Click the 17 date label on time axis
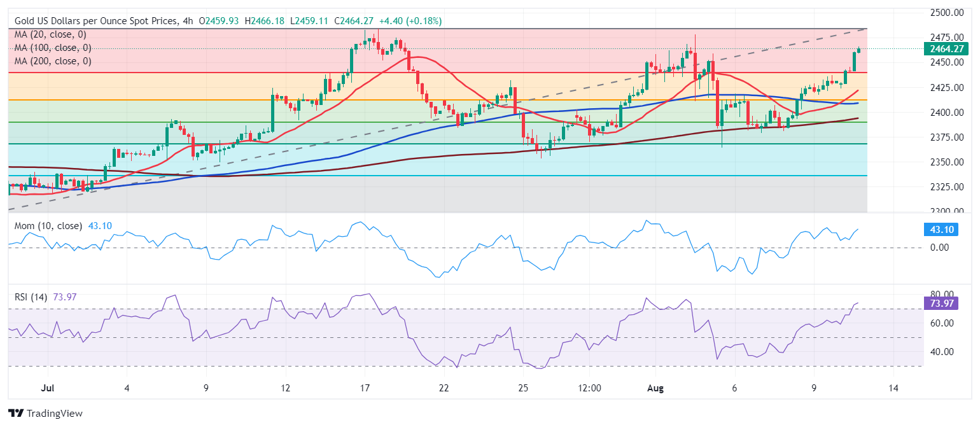The image size is (980, 427). [x=365, y=388]
